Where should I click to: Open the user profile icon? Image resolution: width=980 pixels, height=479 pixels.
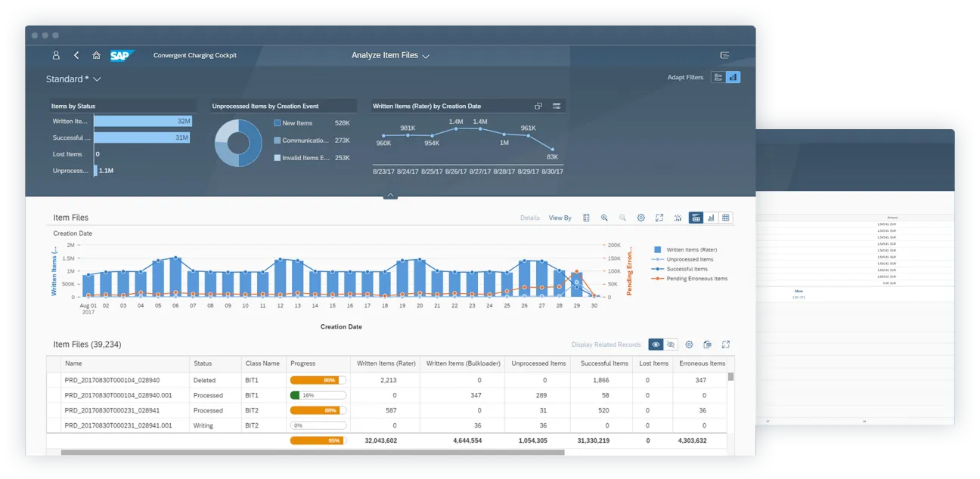click(x=56, y=55)
